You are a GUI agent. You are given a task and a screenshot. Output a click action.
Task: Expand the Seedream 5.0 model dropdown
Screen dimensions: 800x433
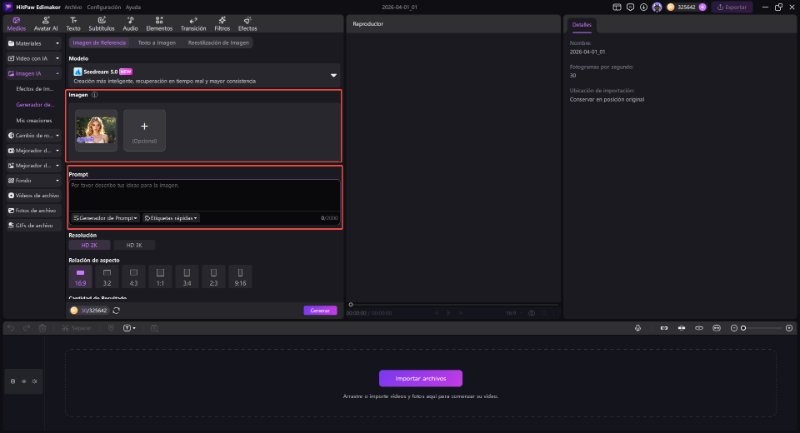click(334, 75)
